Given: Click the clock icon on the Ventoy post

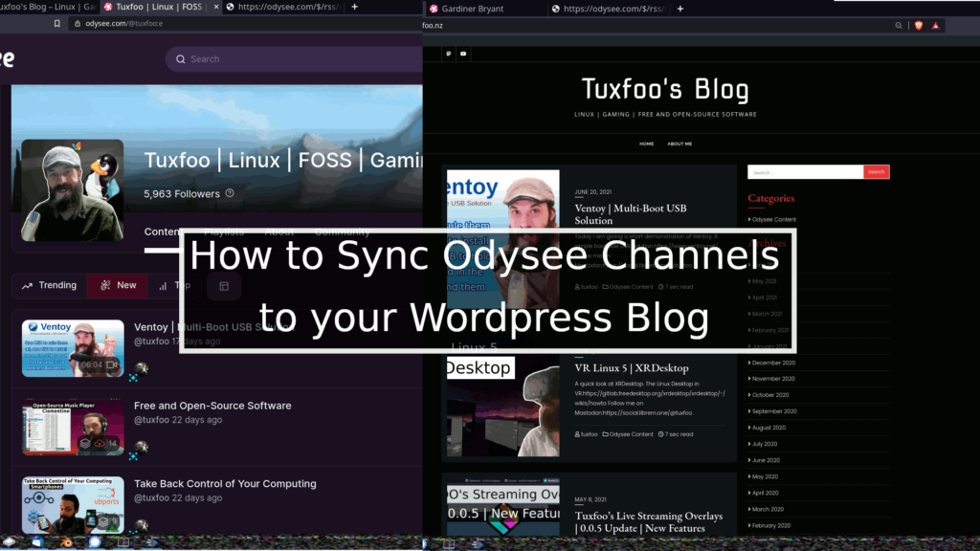Looking at the screenshot, I should tap(660, 287).
